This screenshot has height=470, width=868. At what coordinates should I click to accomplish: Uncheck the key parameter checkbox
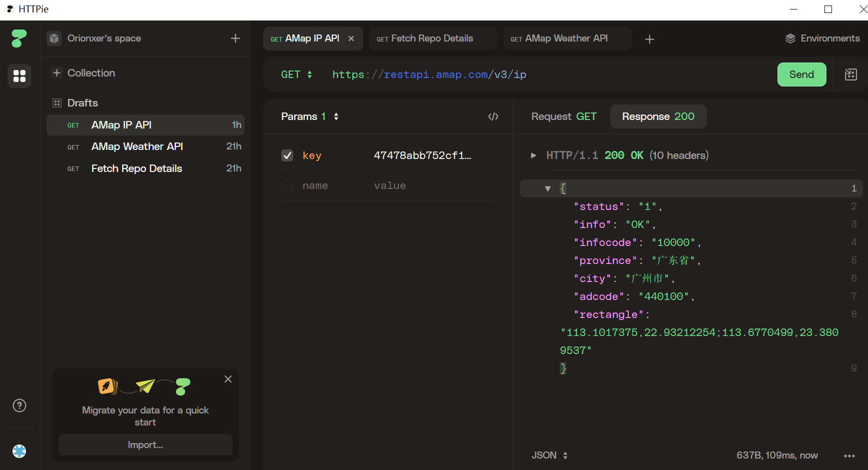coord(287,155)
